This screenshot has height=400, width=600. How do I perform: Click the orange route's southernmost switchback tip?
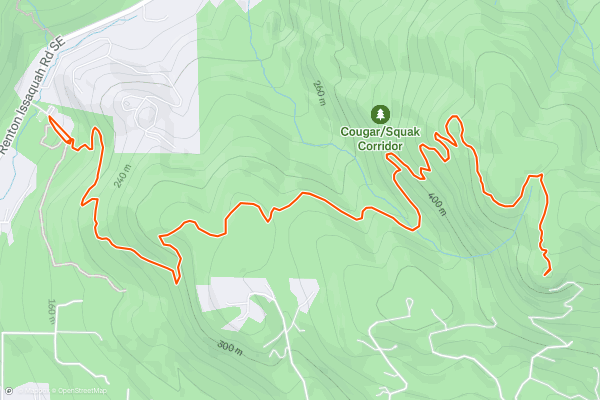tap(176, 283)
